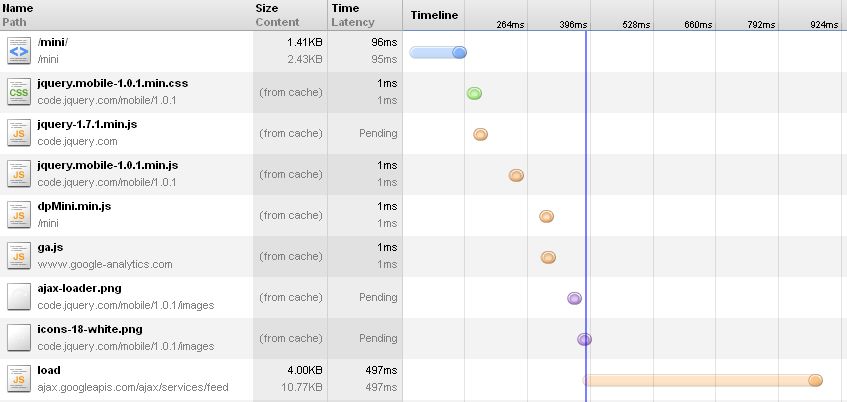Click the blue /mini/ timeline bar

tap(438, 52)
